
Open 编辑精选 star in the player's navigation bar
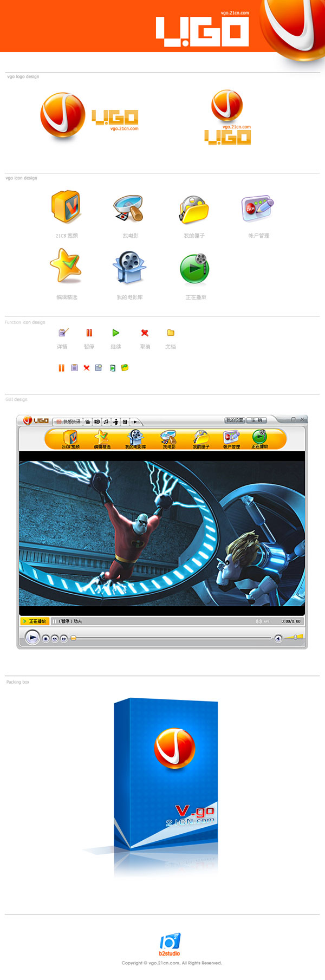click(102, 439)
